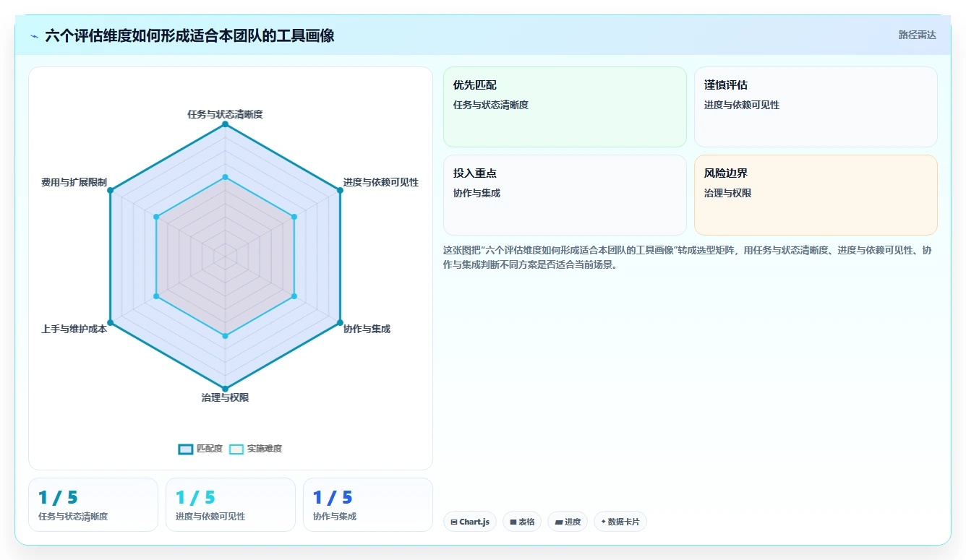The width and height of the screenshot is (966, 560).
Task: Click the 表格 chip icon
Action: pyautogui.click(x=513, y=522)
